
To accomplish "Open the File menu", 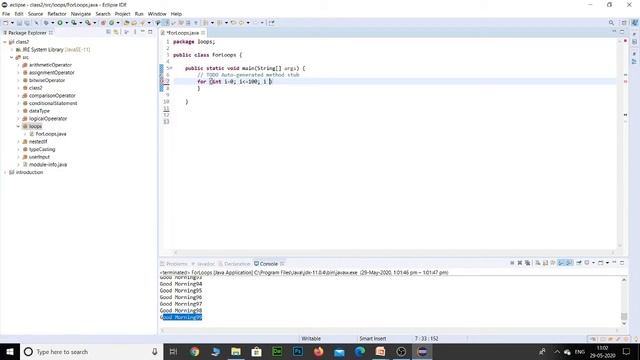I will [x=6, y=14].
